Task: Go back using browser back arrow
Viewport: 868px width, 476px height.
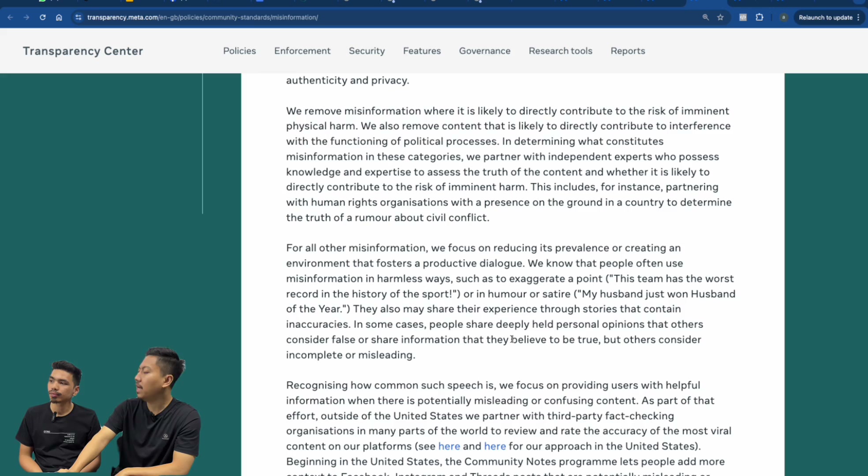Action: (10, 17)
